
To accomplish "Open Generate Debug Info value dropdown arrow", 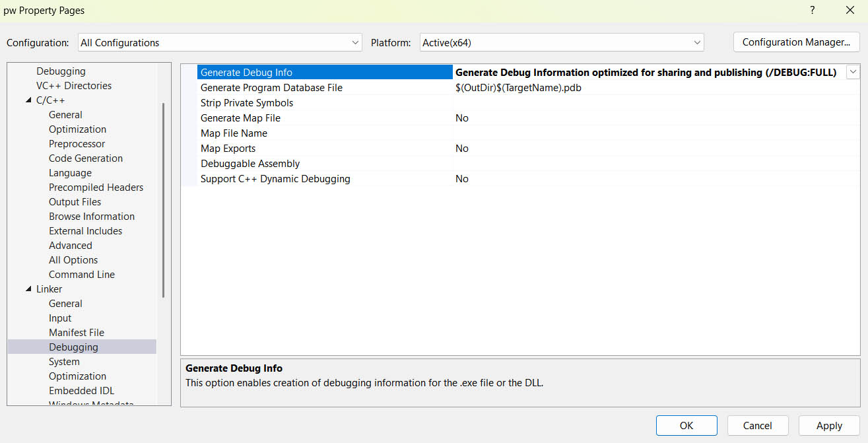I will (x=853, y=72).
